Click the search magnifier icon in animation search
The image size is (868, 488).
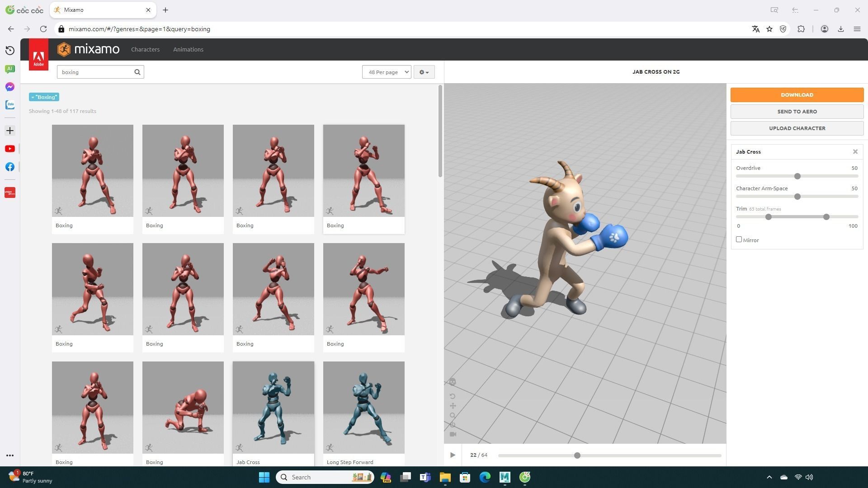(137, 72)
